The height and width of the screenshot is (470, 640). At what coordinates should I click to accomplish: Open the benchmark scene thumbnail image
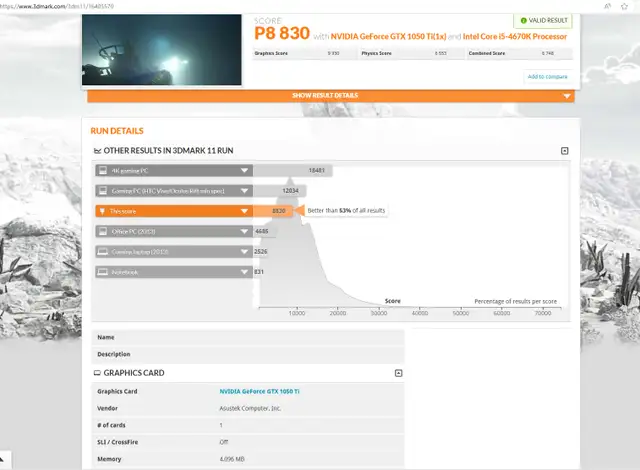coord(162,49)
